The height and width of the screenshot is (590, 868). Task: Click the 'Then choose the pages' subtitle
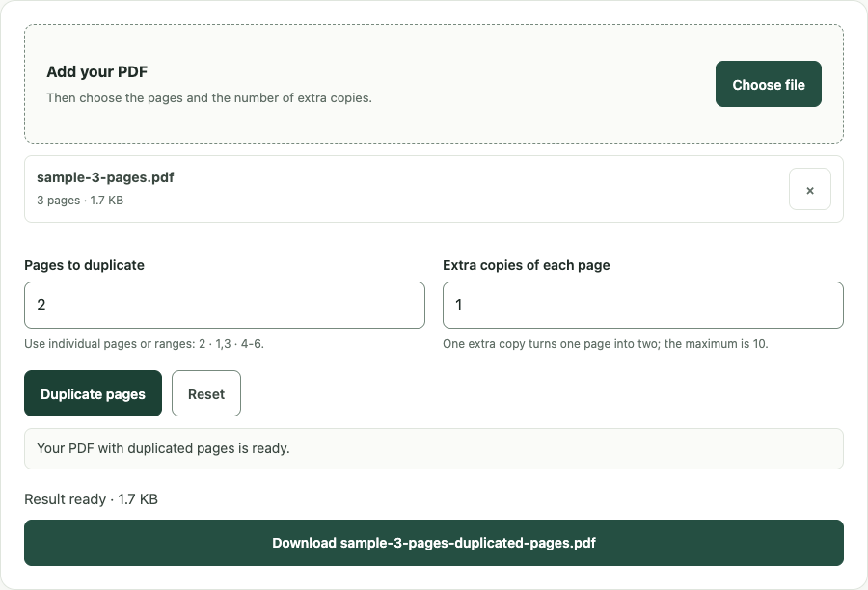click(x=209, y=98)
